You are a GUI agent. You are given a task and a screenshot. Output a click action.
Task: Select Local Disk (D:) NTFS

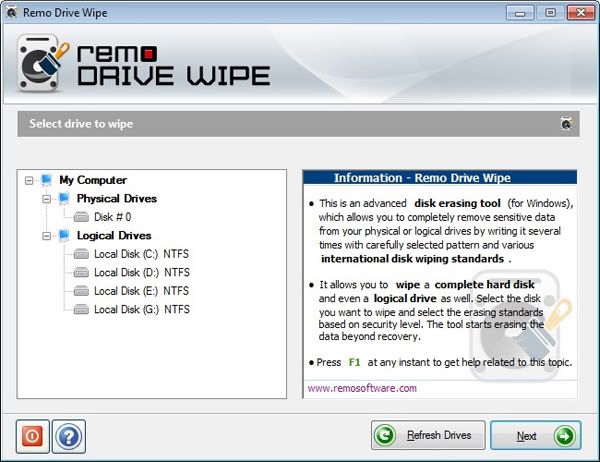pyautogui.click(x=142, y=273)
